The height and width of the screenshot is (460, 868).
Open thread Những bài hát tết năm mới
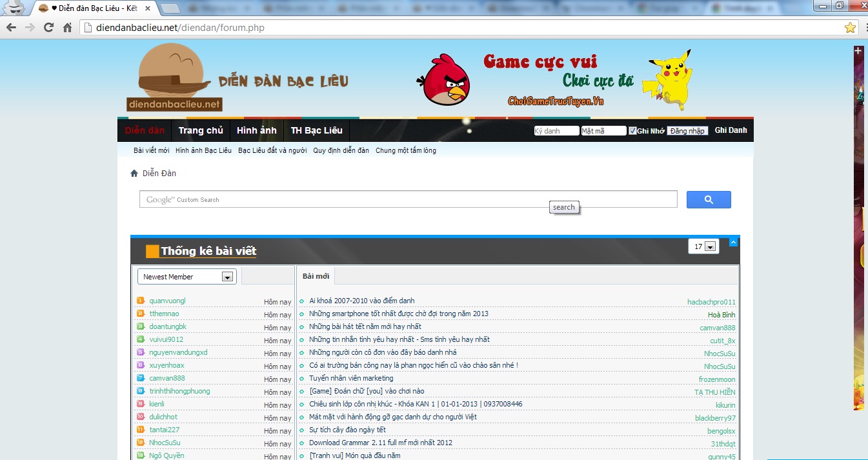[365, 326]
